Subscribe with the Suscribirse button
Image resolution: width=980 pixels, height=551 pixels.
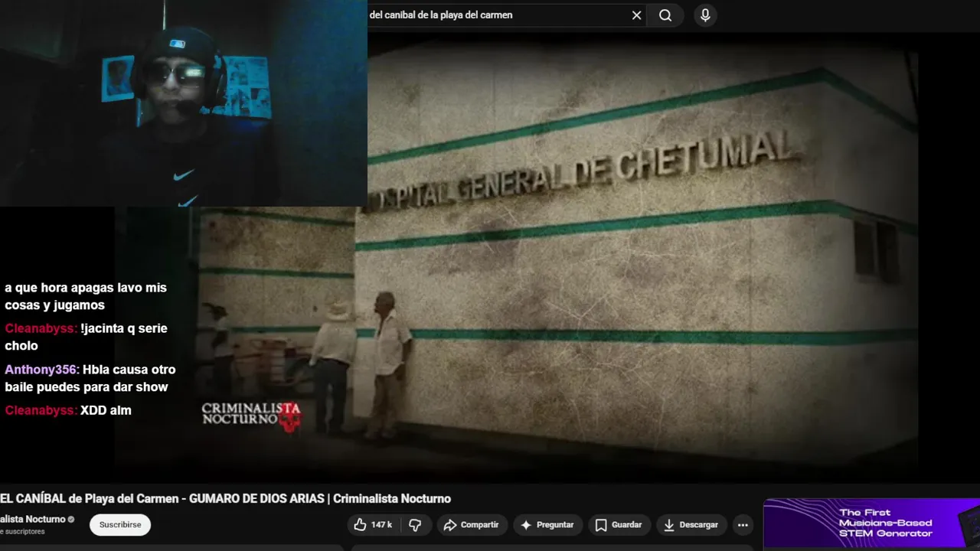[x=120, y=525]
